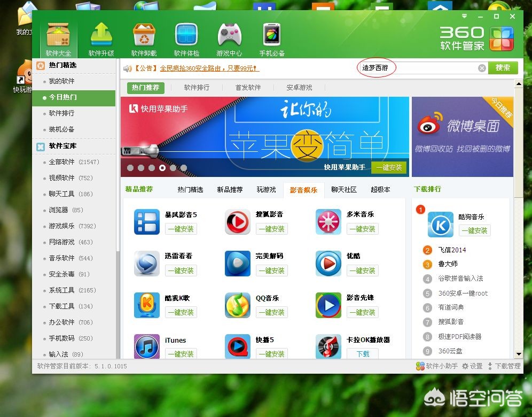Clear the search box with the X icon
This screenshot has height=417, width=532.
[482, 68]
